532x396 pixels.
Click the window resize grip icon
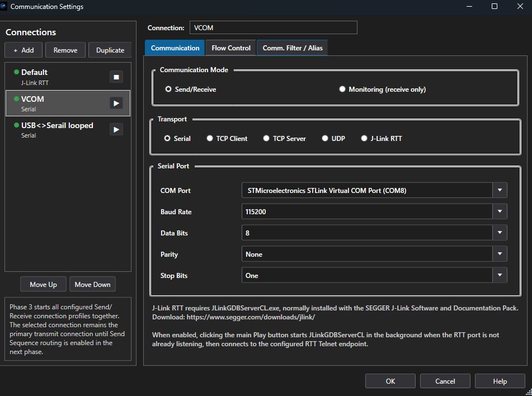click(x=529, y=393)
